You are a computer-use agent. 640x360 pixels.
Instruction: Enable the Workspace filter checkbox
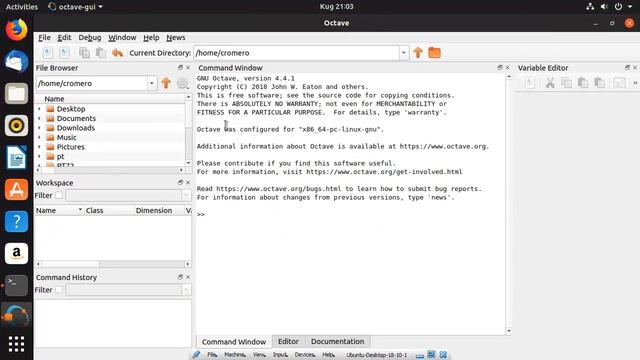(59, 195)
